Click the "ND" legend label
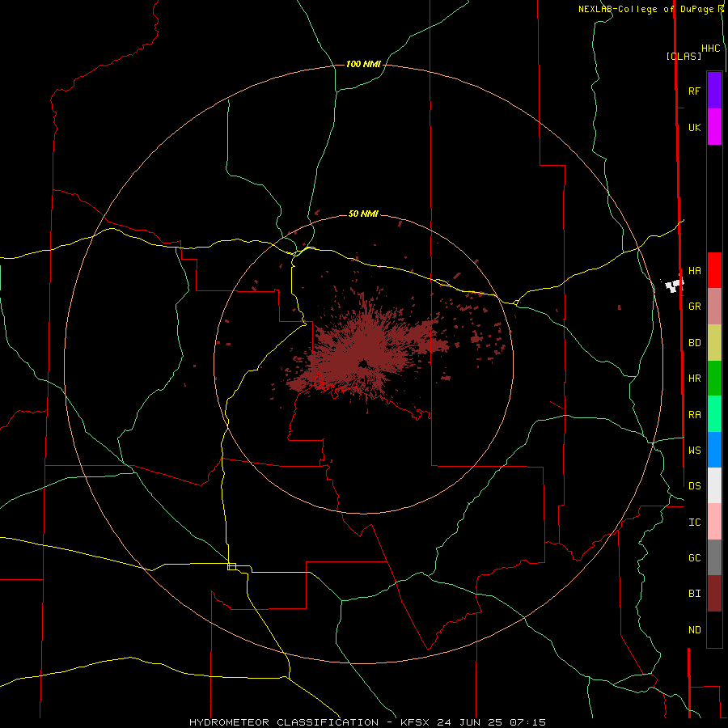The image size is (728, 728). 694,630
